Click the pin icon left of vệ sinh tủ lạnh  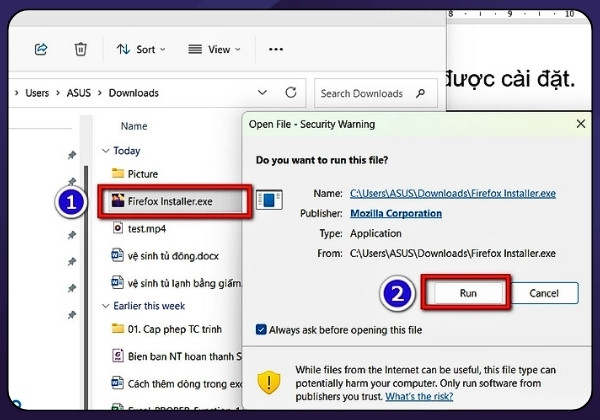click(72, 288)
